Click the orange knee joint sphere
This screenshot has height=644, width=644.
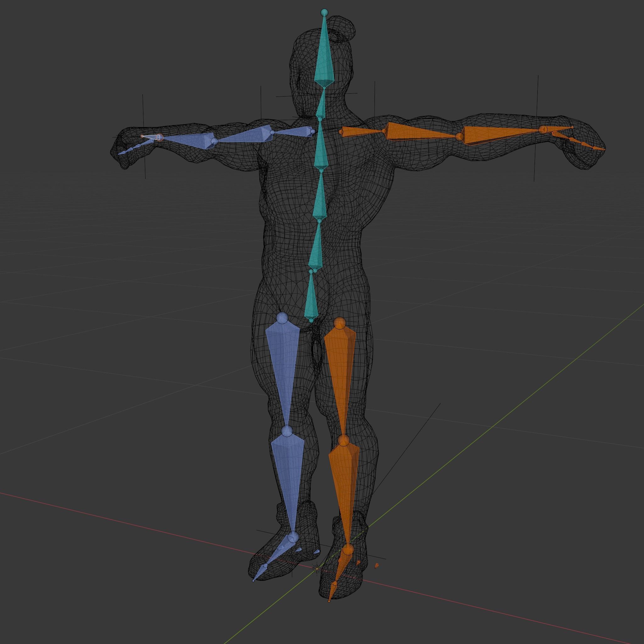pos(344,441)
